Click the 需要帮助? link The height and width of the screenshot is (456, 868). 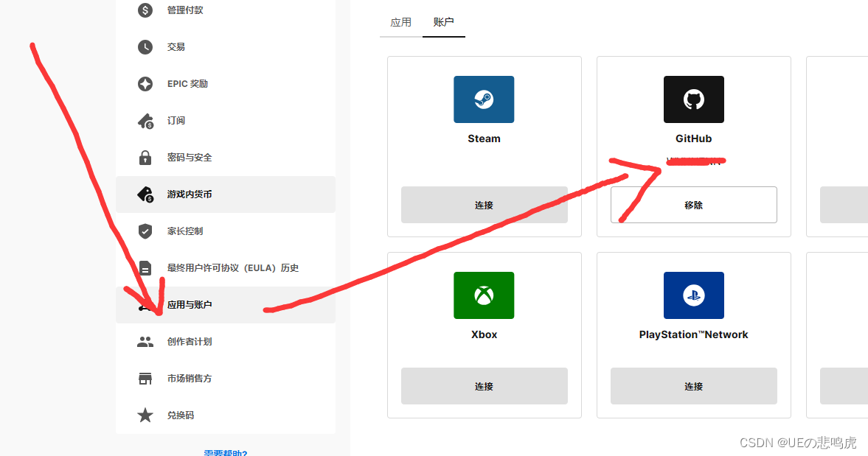click(226, 452)
